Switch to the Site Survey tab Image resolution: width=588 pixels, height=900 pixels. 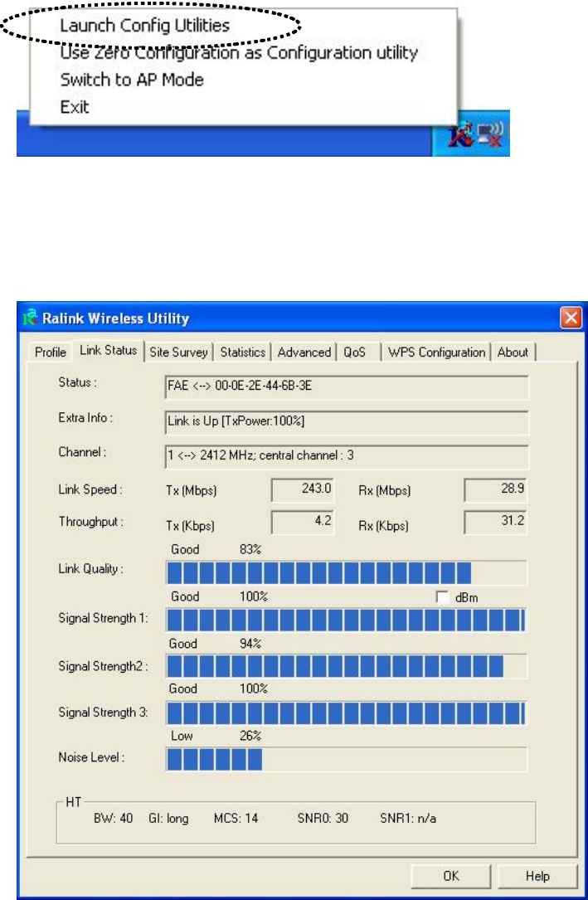[178, 352]
